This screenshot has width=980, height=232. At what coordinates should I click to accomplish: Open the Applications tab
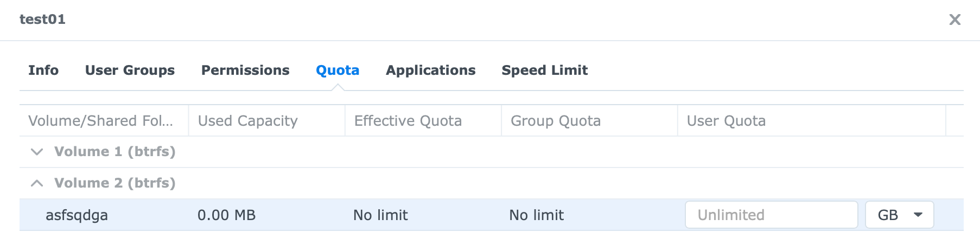click(x=430, y=70)
